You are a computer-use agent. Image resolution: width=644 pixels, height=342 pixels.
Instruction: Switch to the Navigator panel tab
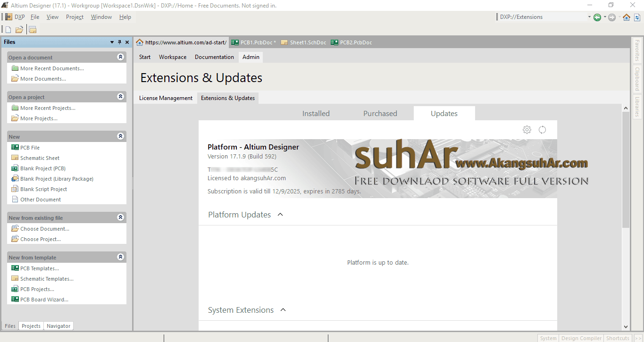coord(59,326)
